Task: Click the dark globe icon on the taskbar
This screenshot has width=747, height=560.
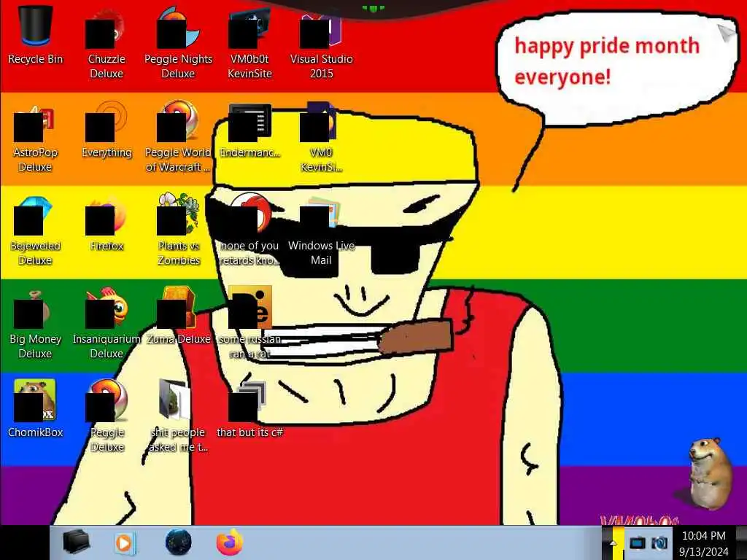Action: 178,542
